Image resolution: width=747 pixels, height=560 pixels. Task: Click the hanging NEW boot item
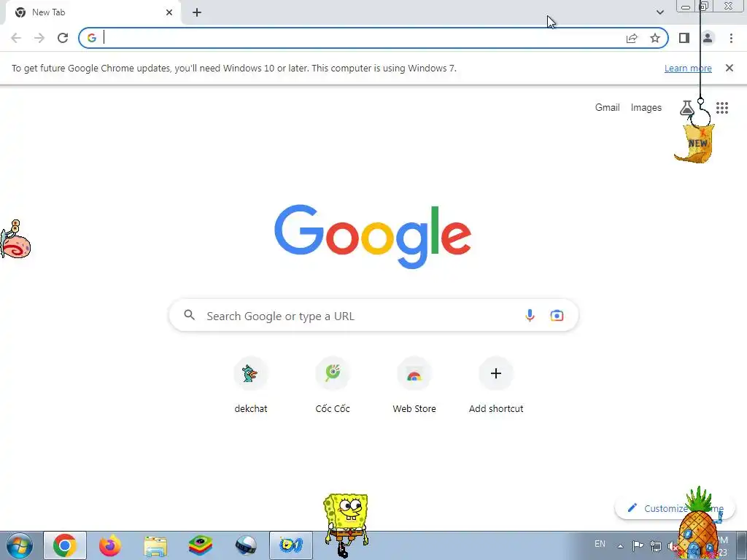click(x=695, y=143)
